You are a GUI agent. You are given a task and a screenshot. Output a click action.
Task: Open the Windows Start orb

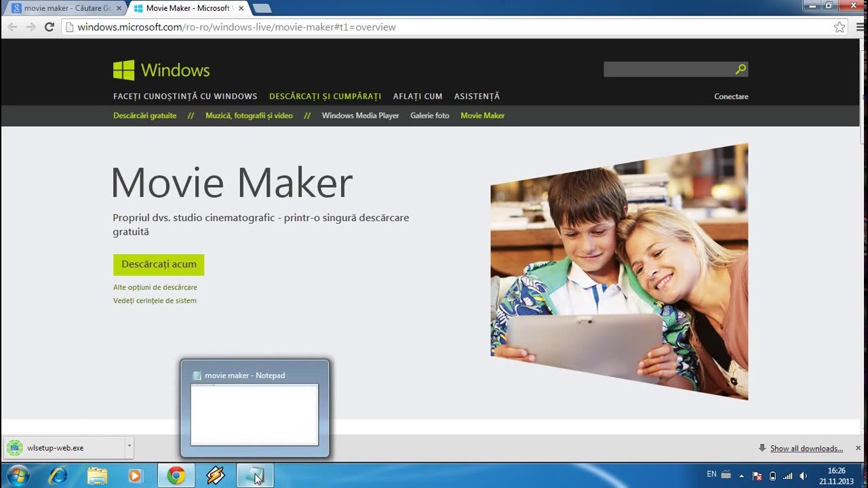[x=18, y=476]
